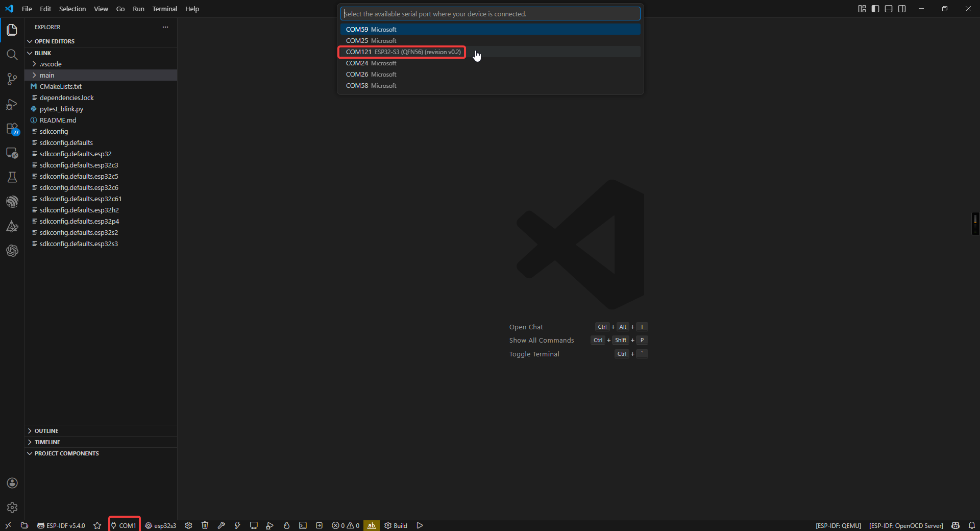
Task: Select COM121 ESP32-S3 serial port
Action: tap(490, 52)
